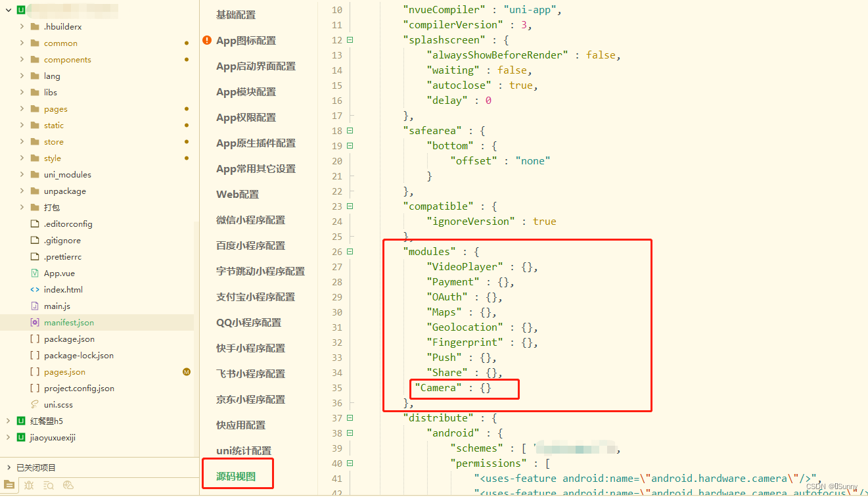Click the .editorconfig file icon
The width and height of the screenshot is (868, 497).
click(35, 224)
